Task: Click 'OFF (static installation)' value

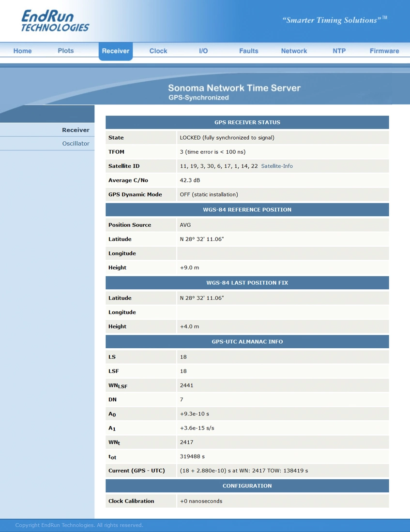Action: coord(209,195)
